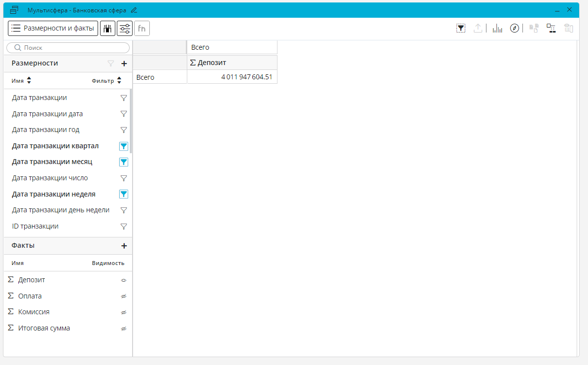The width and height of the screenshot is (588, 365).
Task: Sort dimensions by Фильтр column arrows
Action: (x=119, y=81)
